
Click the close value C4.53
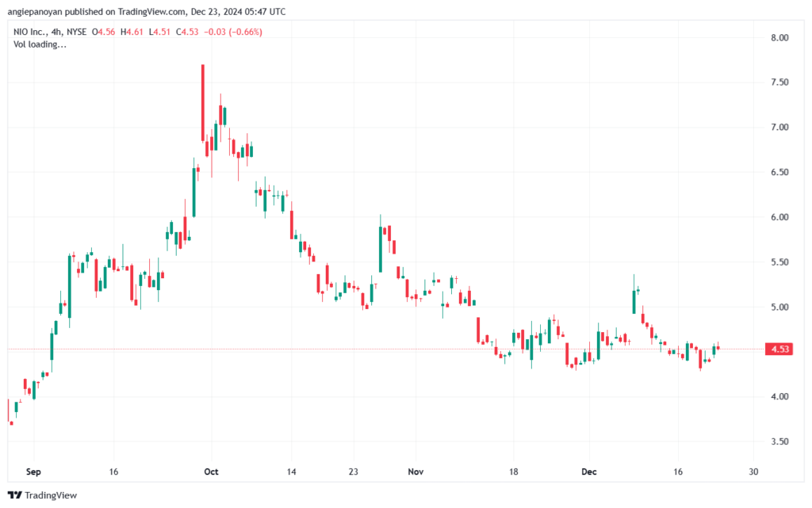(x=187, y=32)
